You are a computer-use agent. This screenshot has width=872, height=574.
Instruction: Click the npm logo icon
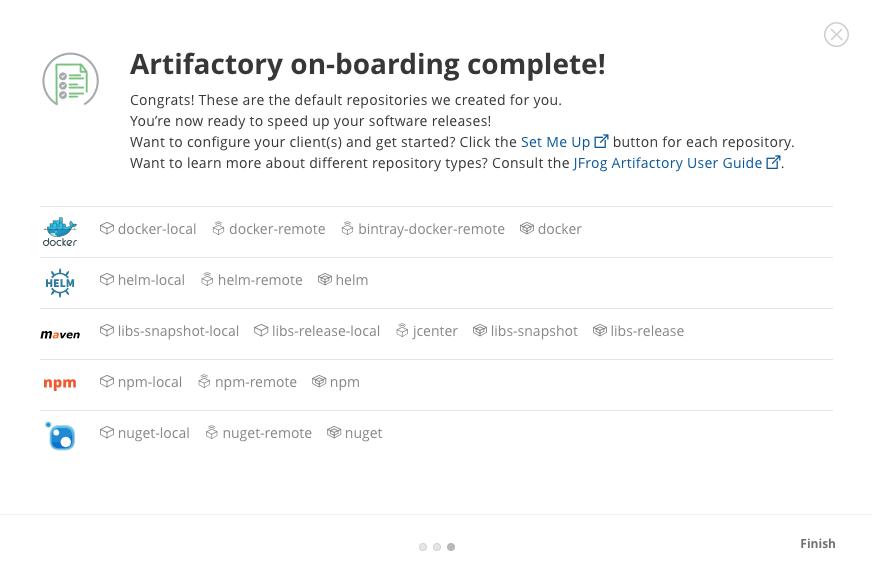(x=60, y=383)
